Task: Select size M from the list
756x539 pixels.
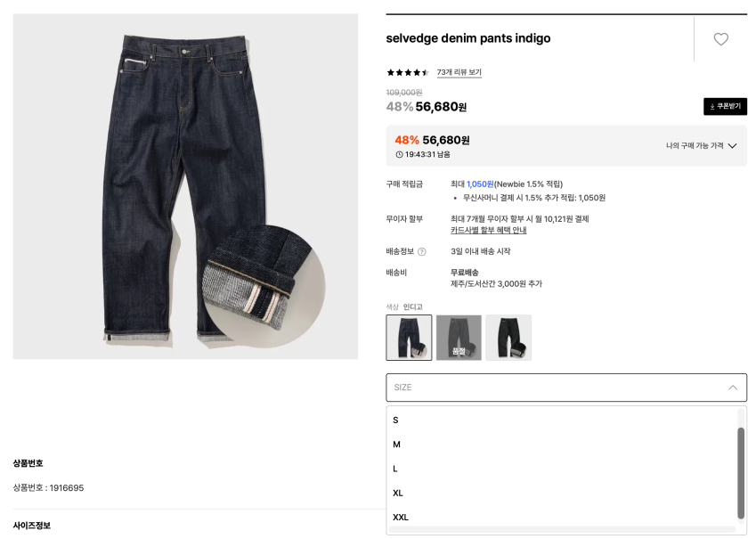Action: click(x=563, y=445)
